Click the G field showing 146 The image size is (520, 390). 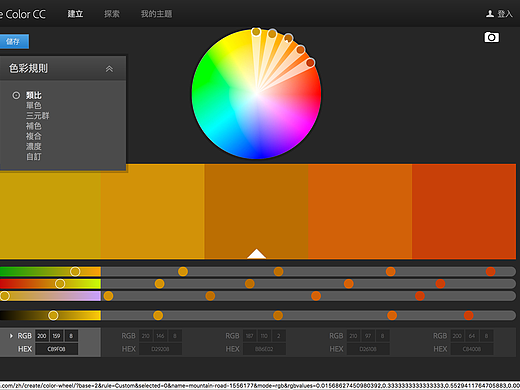(160, 336)
